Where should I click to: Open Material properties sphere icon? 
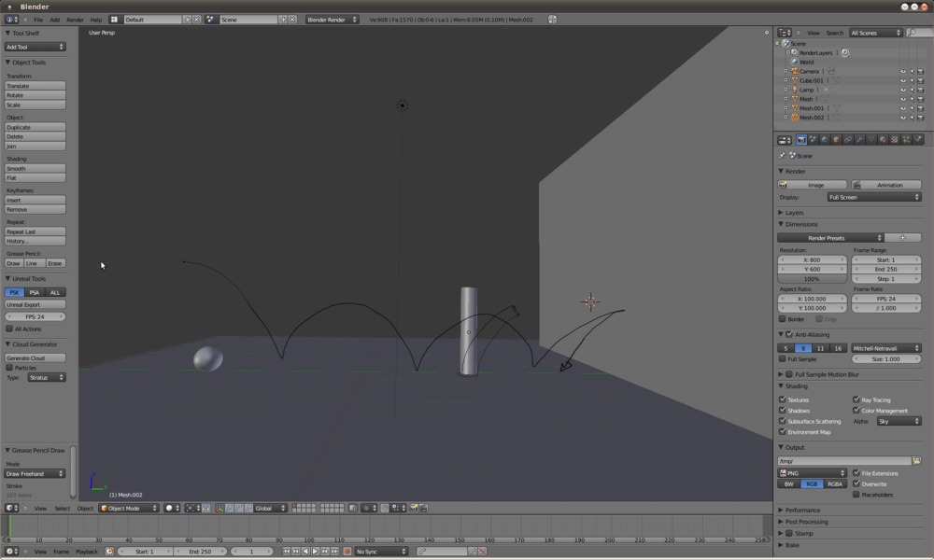click(883, 140)
